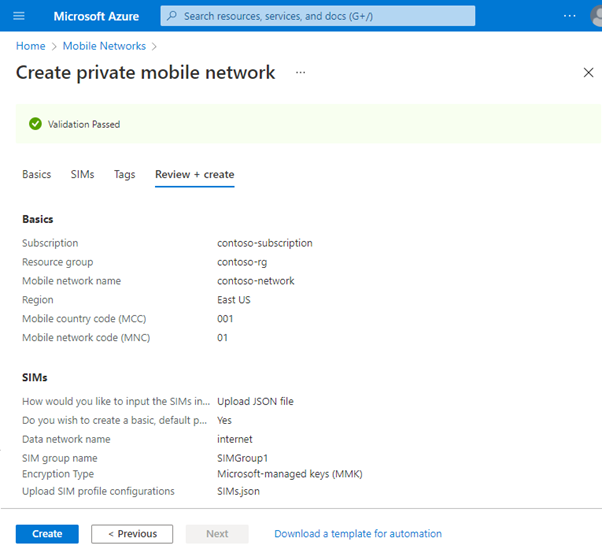Click the Resource group label

pos(58,262)
